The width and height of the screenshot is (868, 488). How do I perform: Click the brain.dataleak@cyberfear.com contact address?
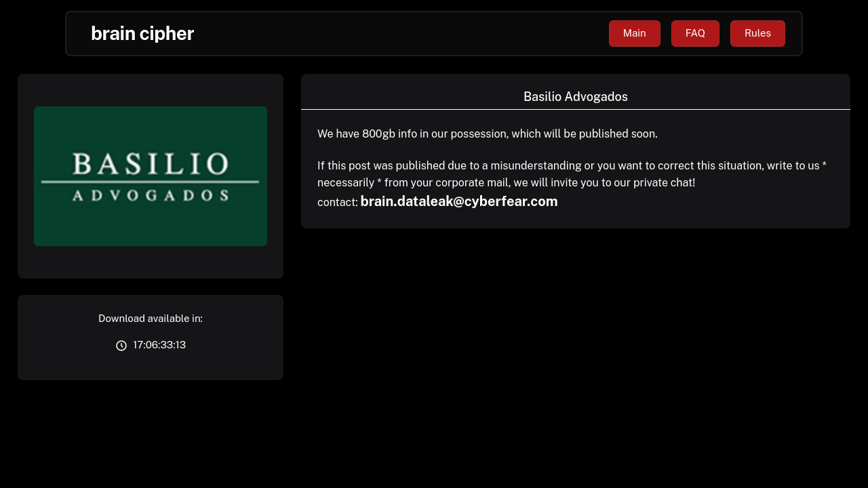pyautogui.click(x=459, y=201)
